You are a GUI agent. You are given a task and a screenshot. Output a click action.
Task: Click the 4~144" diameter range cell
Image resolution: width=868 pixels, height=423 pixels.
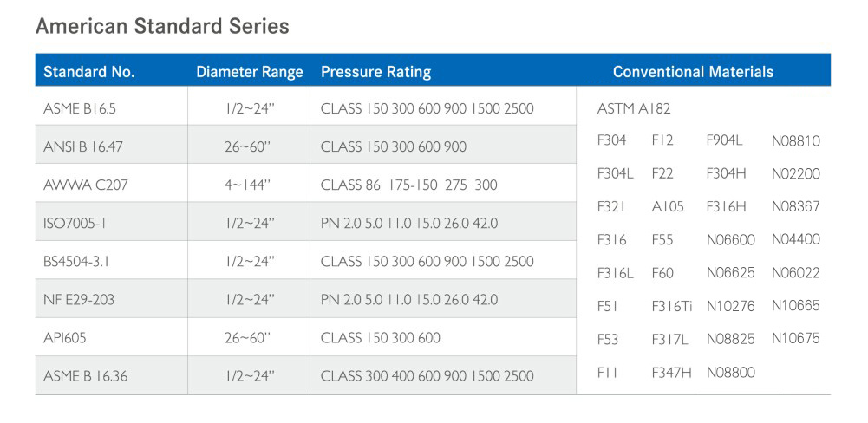pos(250,185)
